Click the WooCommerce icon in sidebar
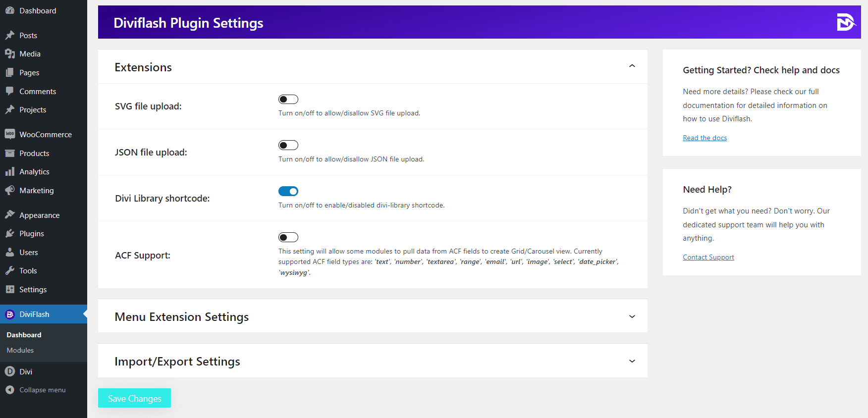 click(x=10, y=134)
